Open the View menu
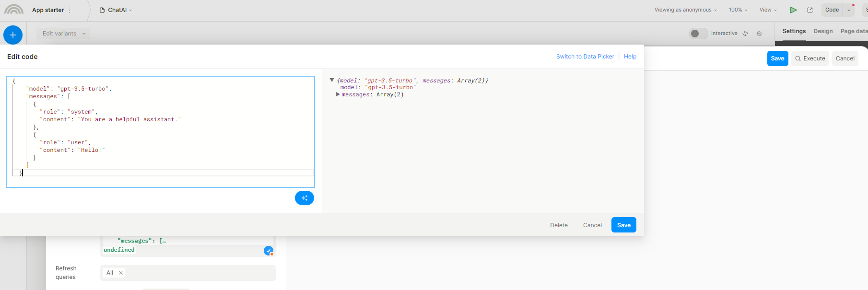 point(768,10)
